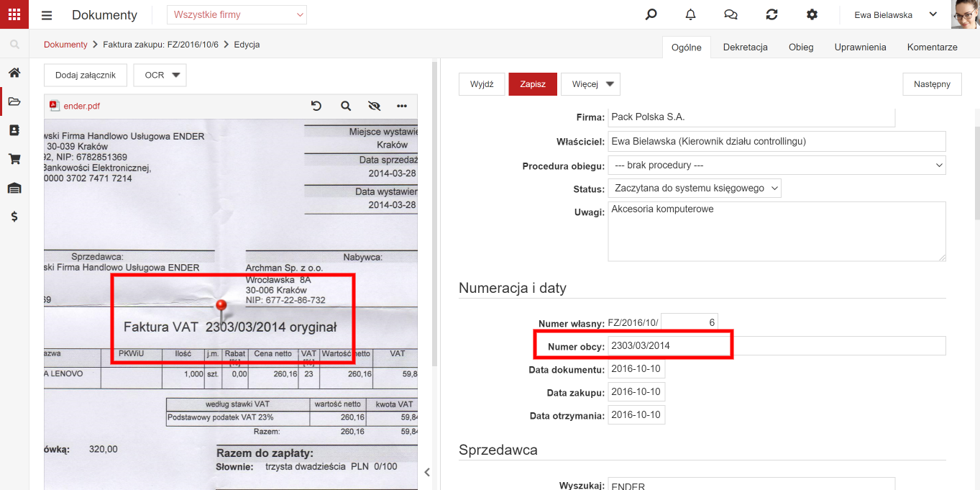Toggle the crossed-eye hide preview icon
Screen dimensions: 980x490
(374, 106)
